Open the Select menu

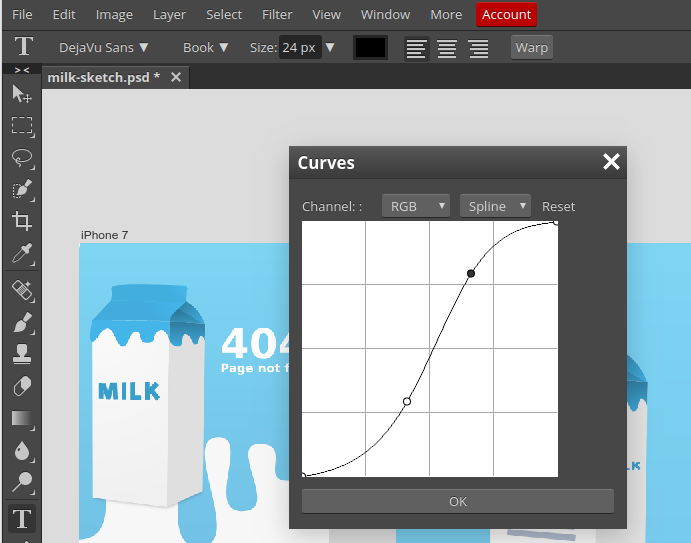tap(224, 15)
